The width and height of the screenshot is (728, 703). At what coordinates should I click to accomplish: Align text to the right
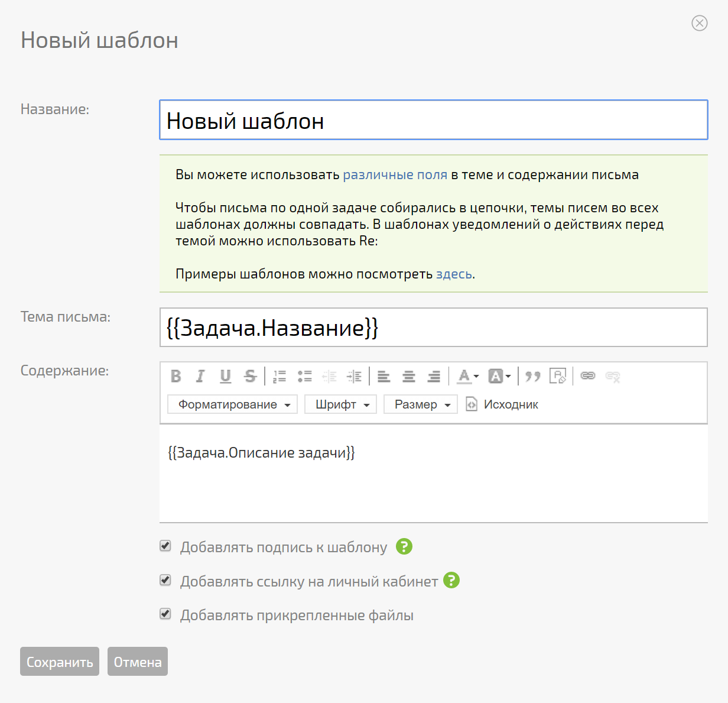point(434,376)
